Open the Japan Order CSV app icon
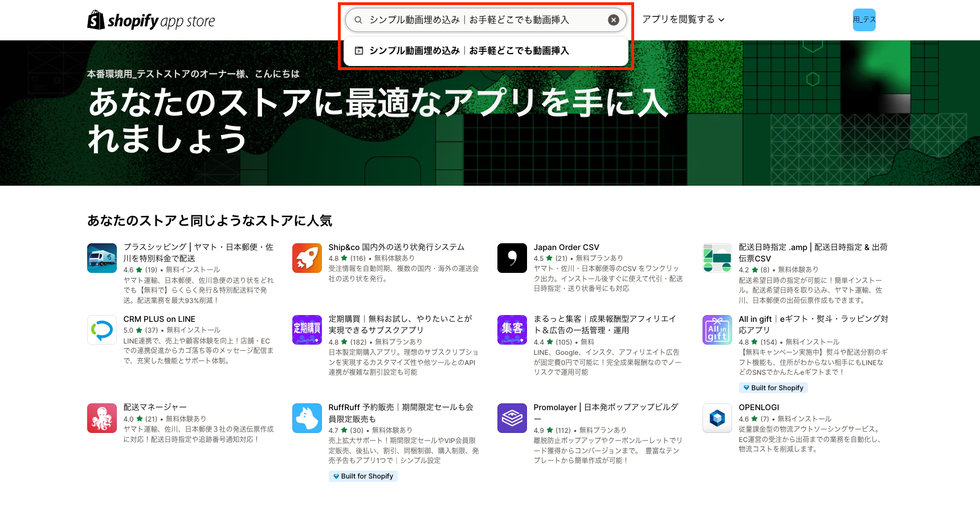The width and height of the screenshot is (980, 511). point(512,258)
